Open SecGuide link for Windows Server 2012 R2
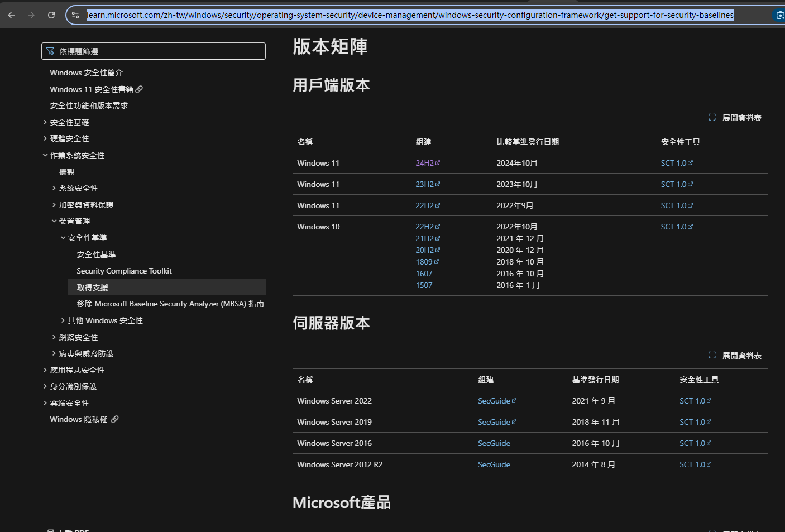Screen dimensions: 785x532 (494, 464)
